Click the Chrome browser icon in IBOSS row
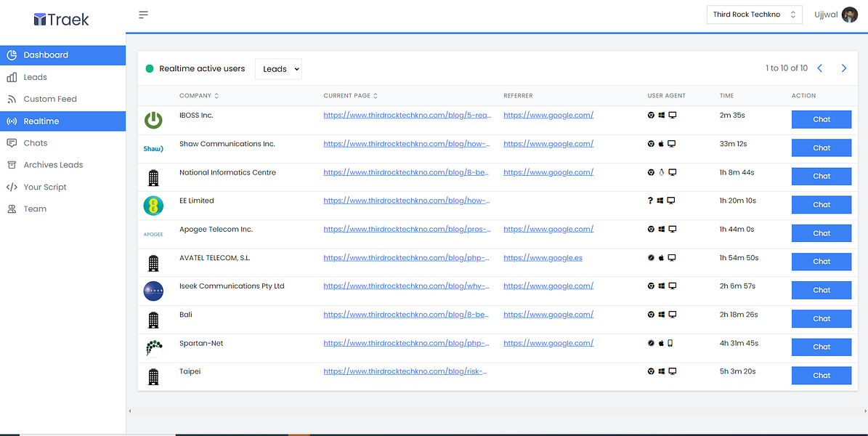Image resolution: width=868 pixels, height=436 pixels. click(651, 116)
